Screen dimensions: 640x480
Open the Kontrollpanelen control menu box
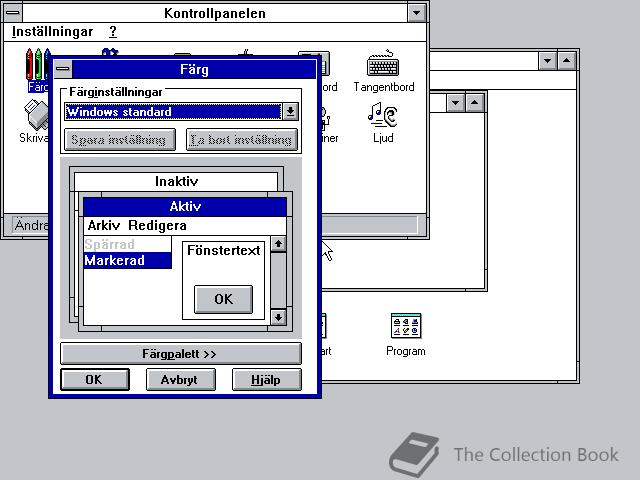(13, 13)
